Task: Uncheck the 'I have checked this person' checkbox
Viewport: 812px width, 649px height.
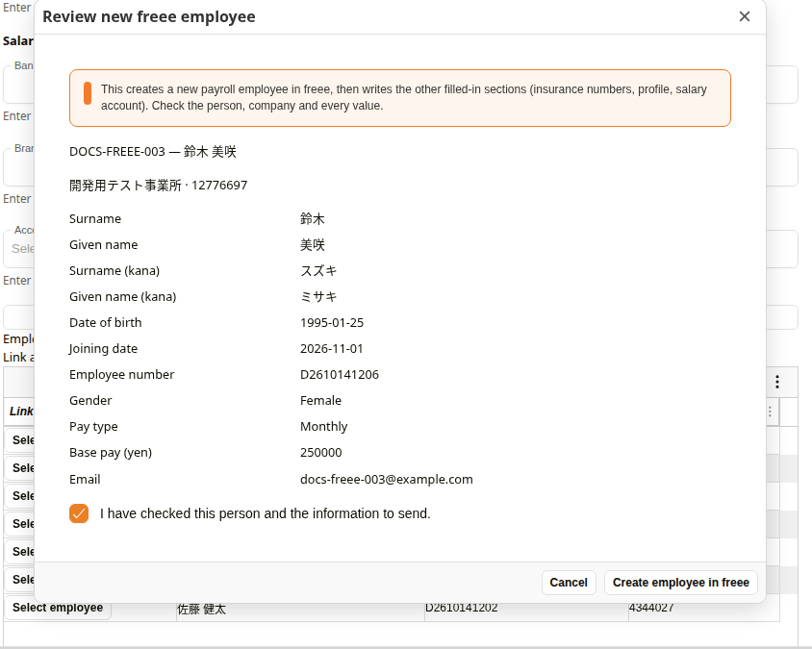Action: pyautogui.click(x=79, y=513)
